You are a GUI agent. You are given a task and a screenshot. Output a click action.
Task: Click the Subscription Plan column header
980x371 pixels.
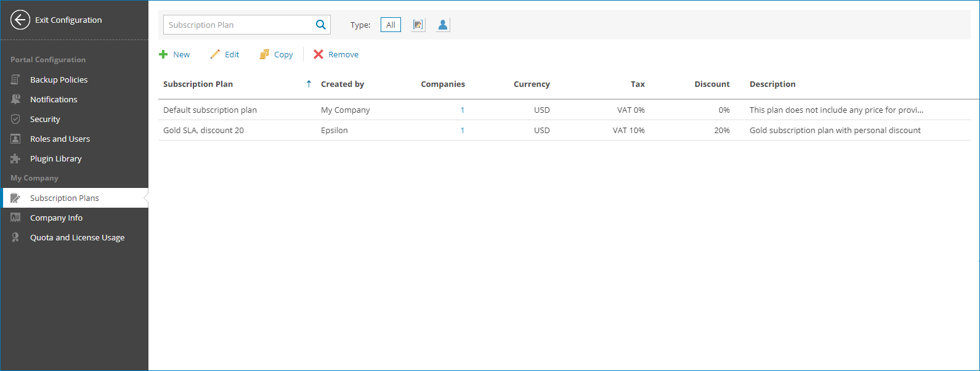point(198,84)
